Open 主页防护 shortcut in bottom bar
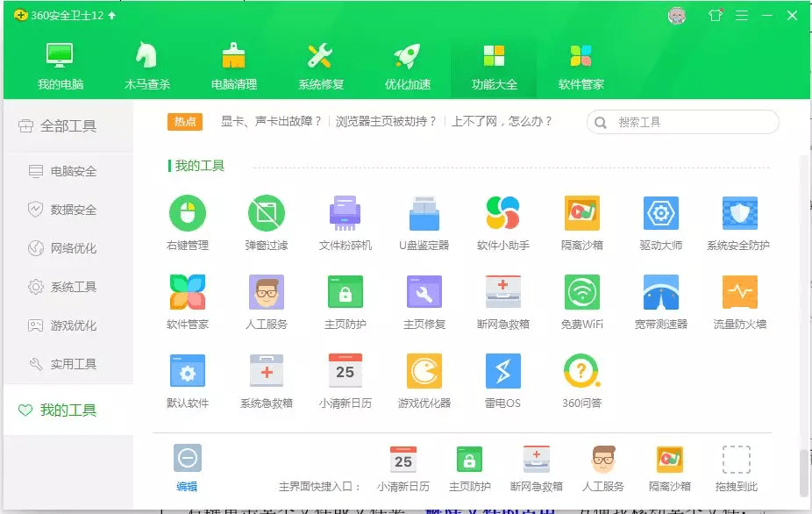This screenshot has height=514, width=812. [469, 468]
